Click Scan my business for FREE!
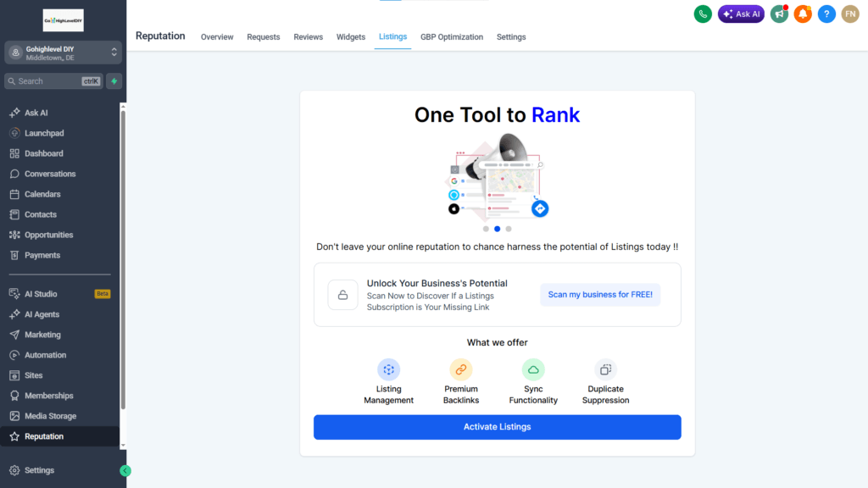The width and height of the screenshot is (868, 488). click(600, 295)
